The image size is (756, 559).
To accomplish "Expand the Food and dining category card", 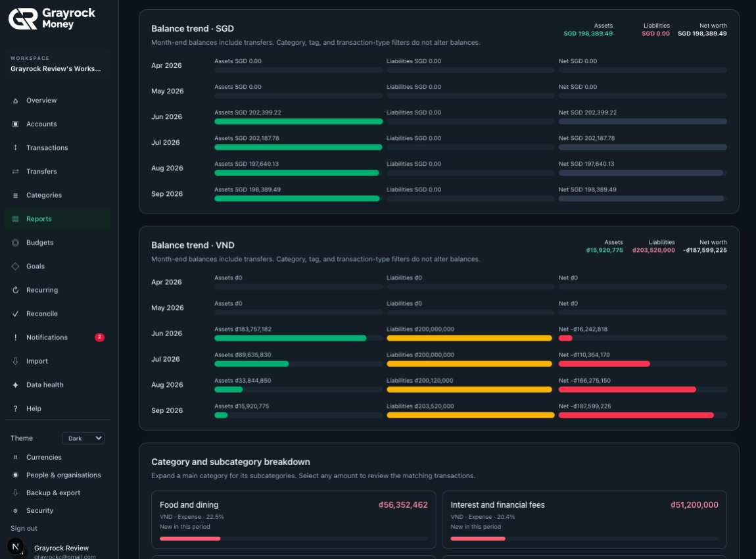I will 294,520.
